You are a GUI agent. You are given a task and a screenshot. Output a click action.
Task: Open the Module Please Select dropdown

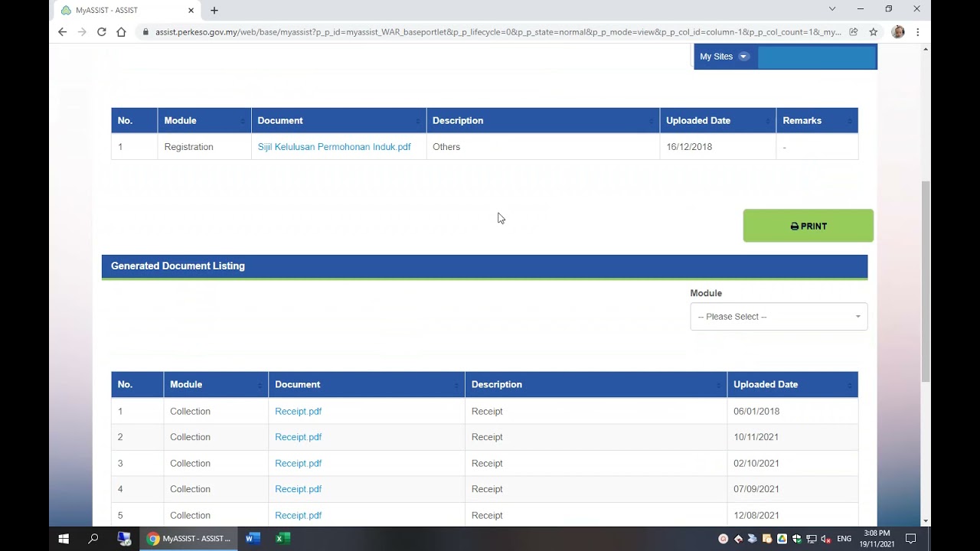779,317
